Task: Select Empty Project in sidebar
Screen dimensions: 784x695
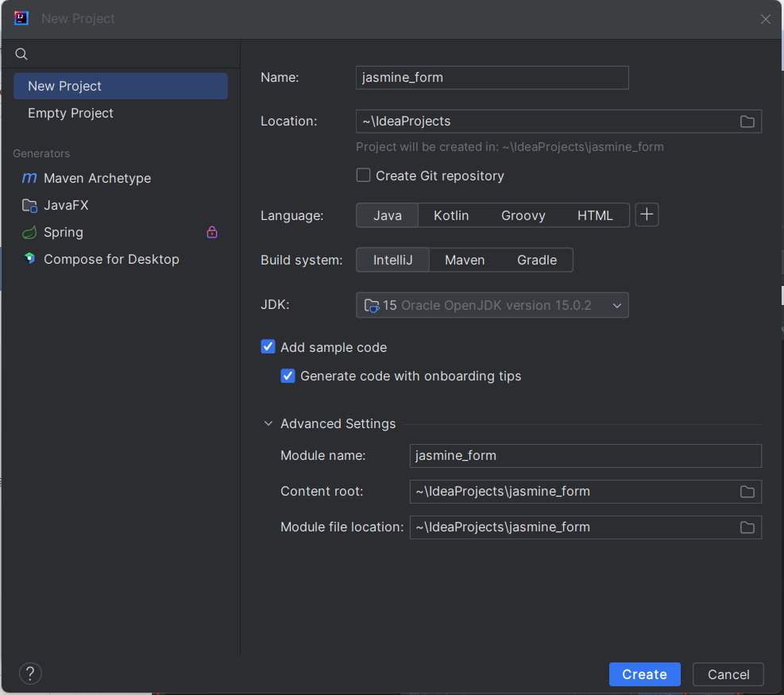Action: [x=121, y=113]
